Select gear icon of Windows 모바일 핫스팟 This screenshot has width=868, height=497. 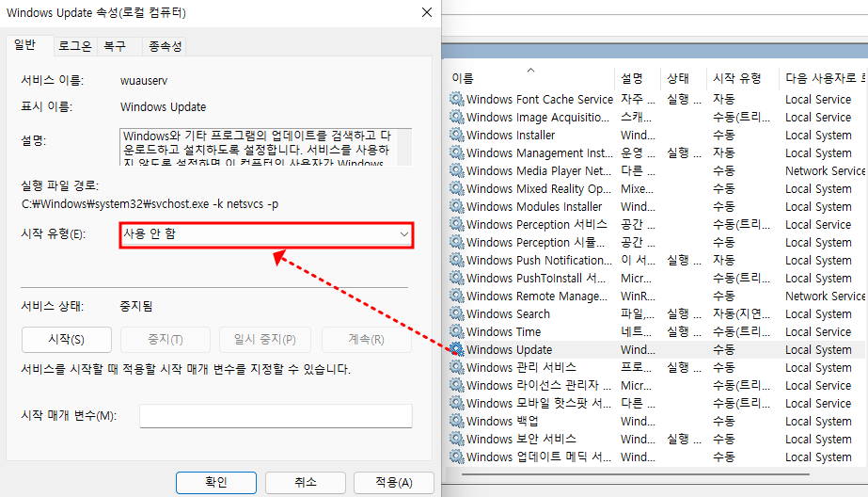(x=457, y=403)
